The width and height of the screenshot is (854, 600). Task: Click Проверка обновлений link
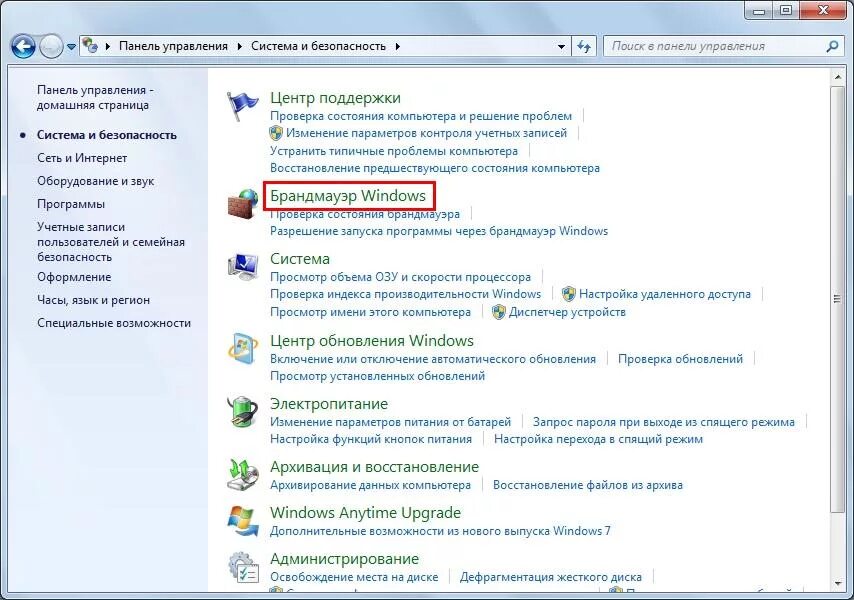680,359
